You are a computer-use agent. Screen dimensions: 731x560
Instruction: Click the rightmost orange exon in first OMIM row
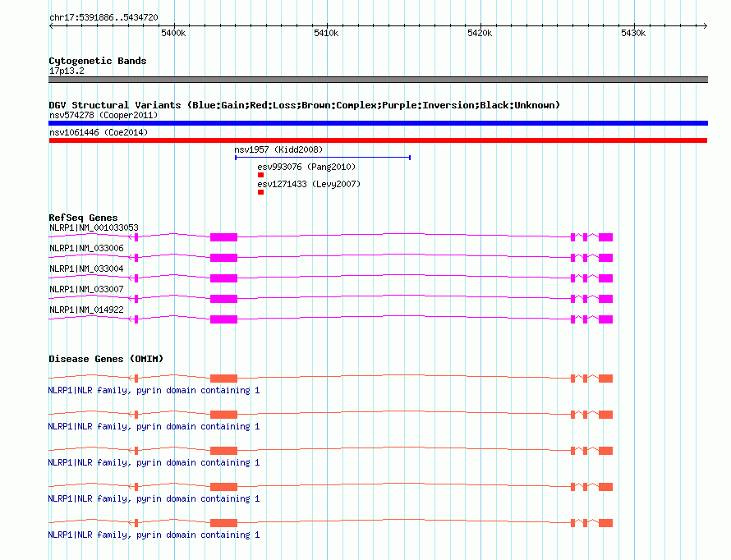pos(605,379)
